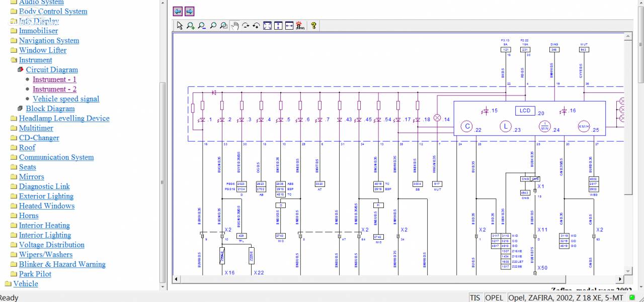Screen dimensions: 644x302
Task: Open the Wipers/Washers section
Action: click(x=46, y=255)
